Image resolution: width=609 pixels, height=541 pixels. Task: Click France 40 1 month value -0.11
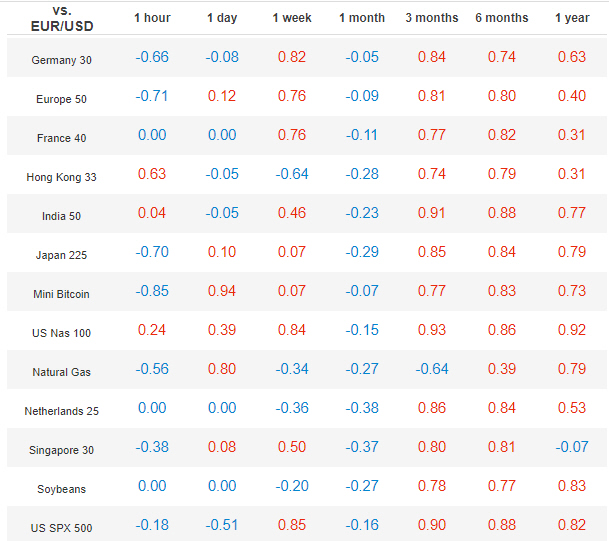click(x=362, y=135)
